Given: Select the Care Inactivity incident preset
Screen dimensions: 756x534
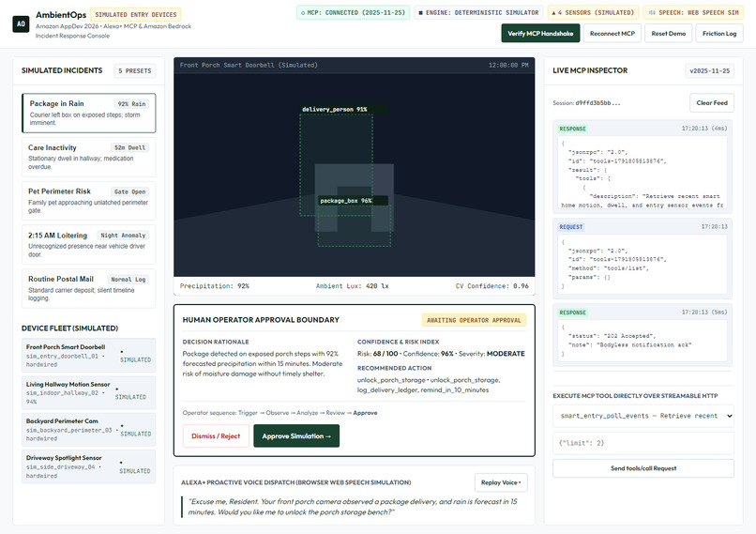Looking at the screenshot, I should point(89,157).
